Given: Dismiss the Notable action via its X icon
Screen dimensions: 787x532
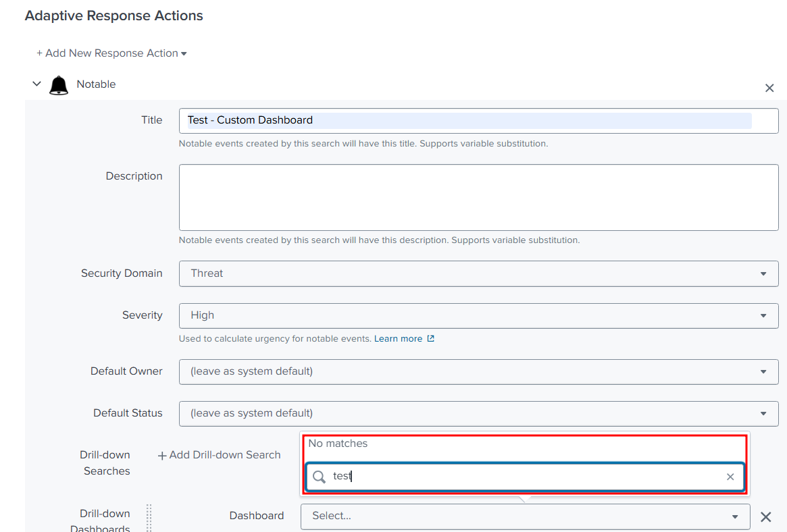Looking at the screenshot, I should click(769, 88).
